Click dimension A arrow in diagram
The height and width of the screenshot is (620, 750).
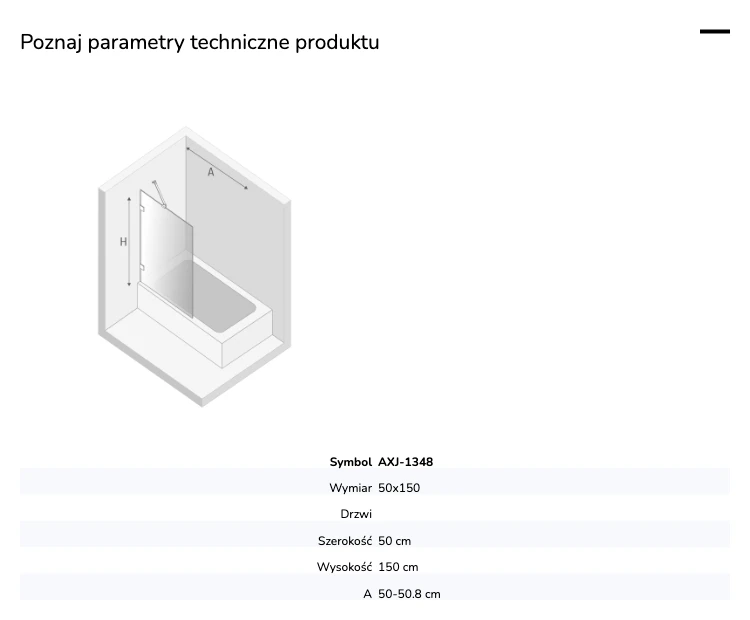point(217,168)
